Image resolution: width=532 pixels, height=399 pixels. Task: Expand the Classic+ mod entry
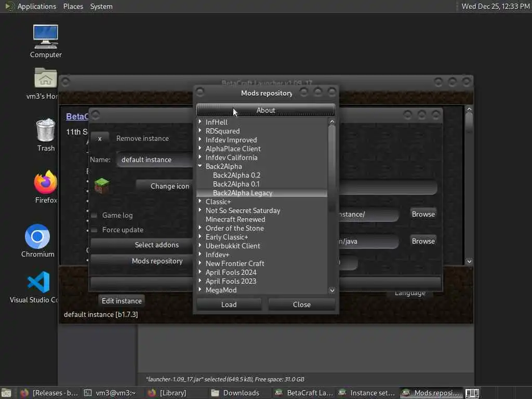point(200,201)
